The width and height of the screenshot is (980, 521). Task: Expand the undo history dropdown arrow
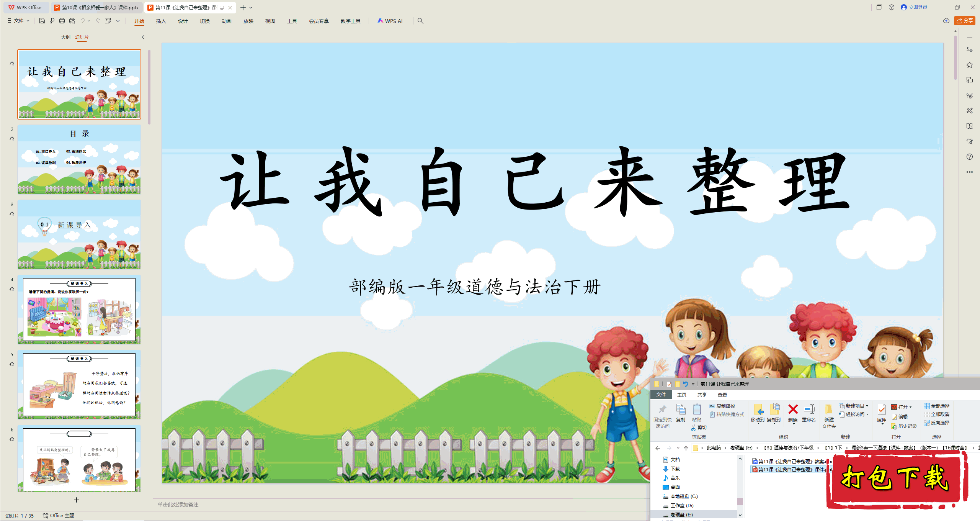coord(89,21)
